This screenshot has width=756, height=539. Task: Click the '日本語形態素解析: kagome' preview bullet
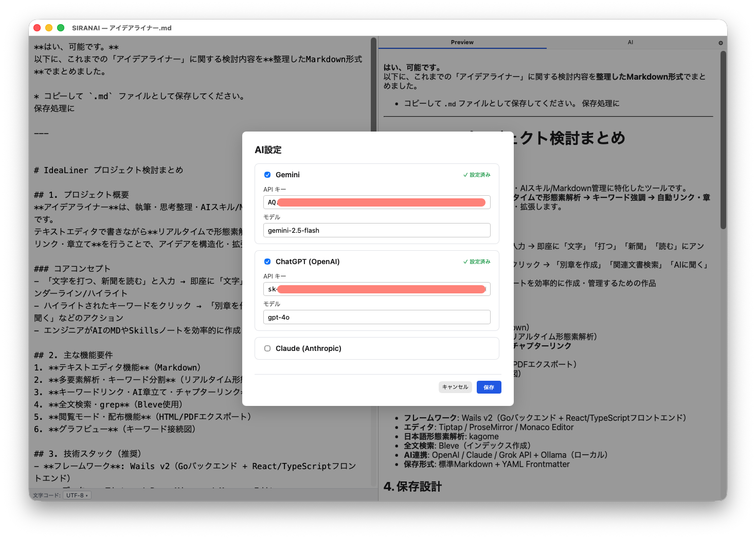[451, 436]
